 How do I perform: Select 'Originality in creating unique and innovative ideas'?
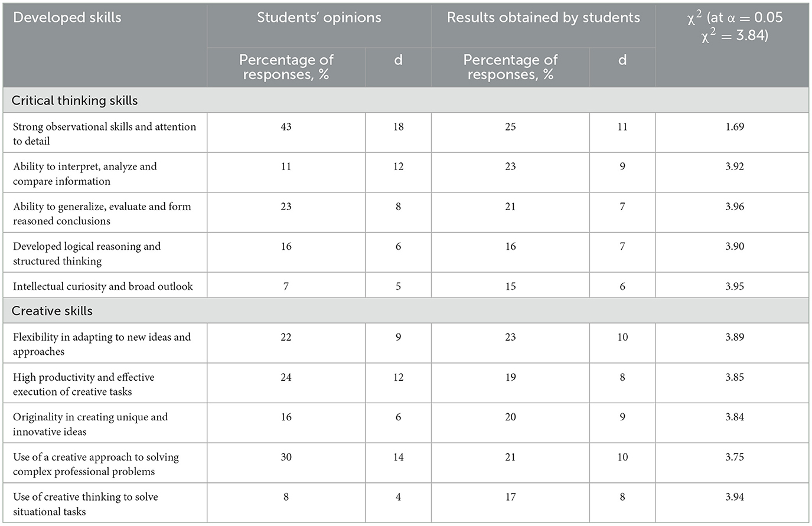[x=90, y=424]
